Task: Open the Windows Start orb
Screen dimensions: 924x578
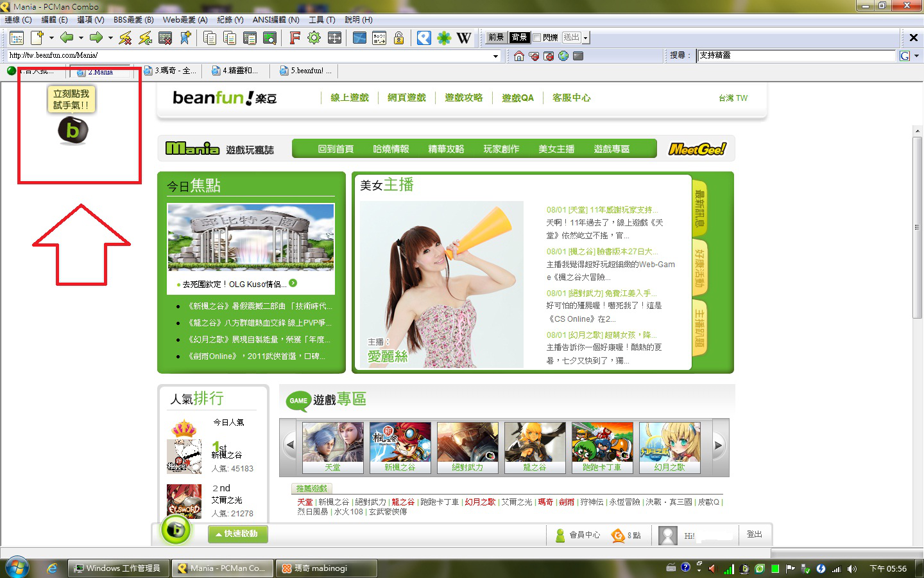Action: click(x=17, y=568)
